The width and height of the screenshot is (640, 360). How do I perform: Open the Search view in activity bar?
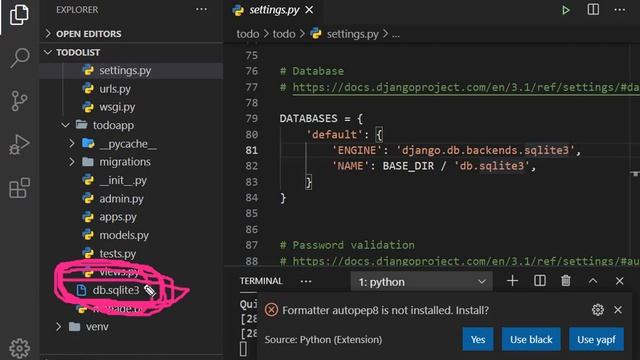point(19,58)
